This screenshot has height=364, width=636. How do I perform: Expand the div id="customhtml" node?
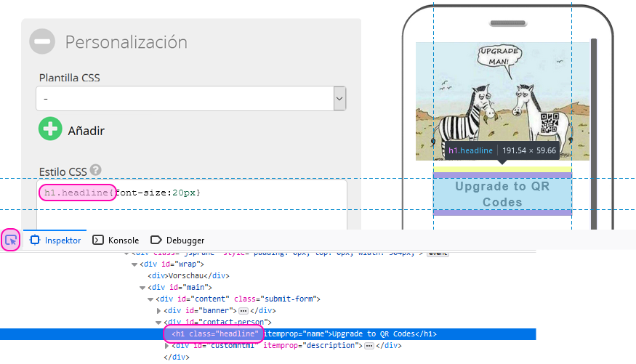pos(166,346)
